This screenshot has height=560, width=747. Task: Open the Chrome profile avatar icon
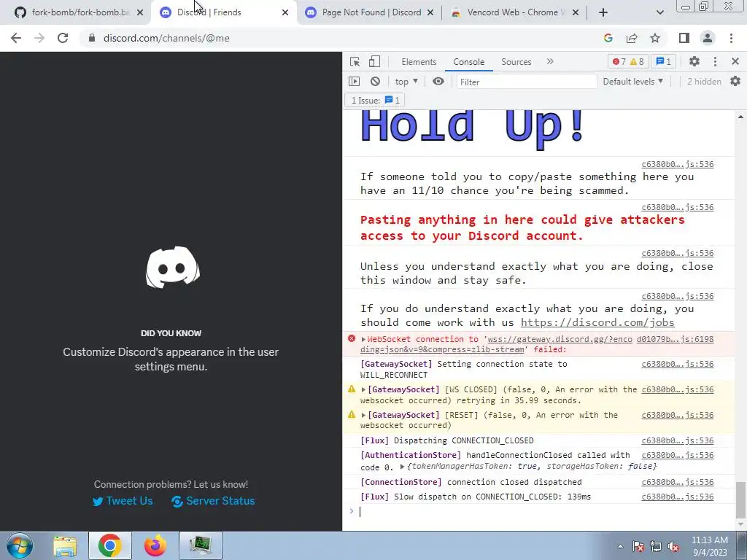pyautogui.click(x=708, y=38)
